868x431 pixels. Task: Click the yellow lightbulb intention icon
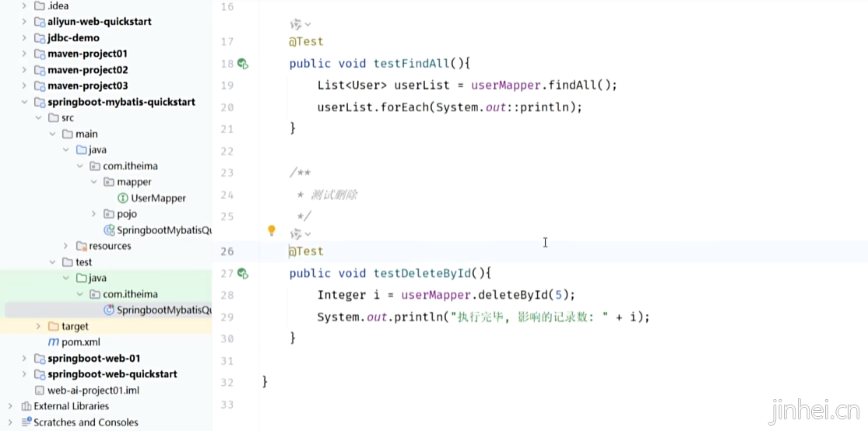(x=272, y=230)
